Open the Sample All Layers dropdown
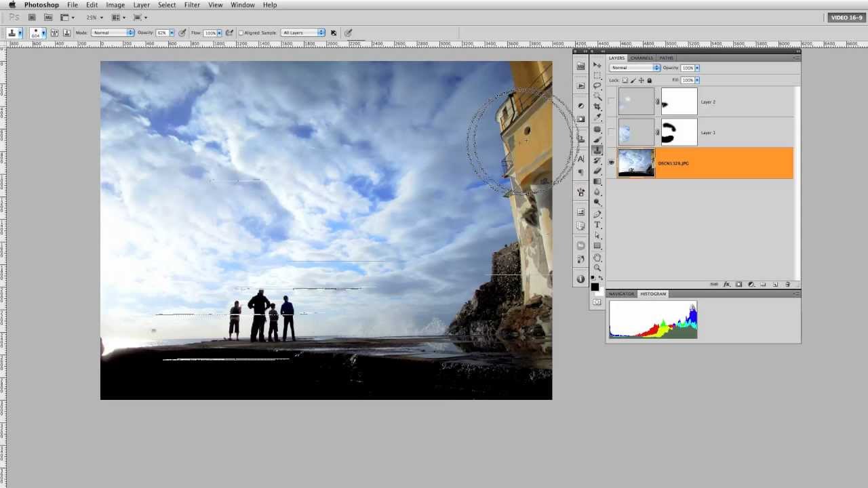The width and height of the screenshot is (868, 488). tap(303, 33)
